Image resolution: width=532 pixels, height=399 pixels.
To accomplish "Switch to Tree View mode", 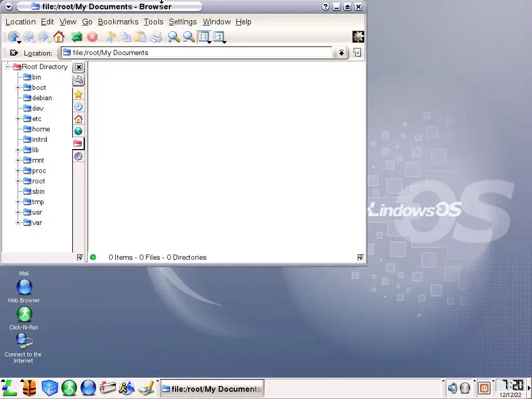I will (219, 36).
